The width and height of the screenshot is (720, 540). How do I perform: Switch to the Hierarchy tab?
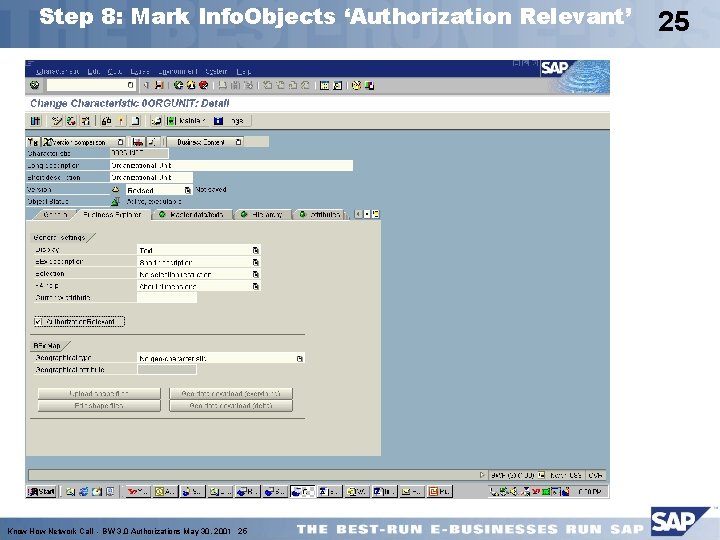[x=263, y=214]
